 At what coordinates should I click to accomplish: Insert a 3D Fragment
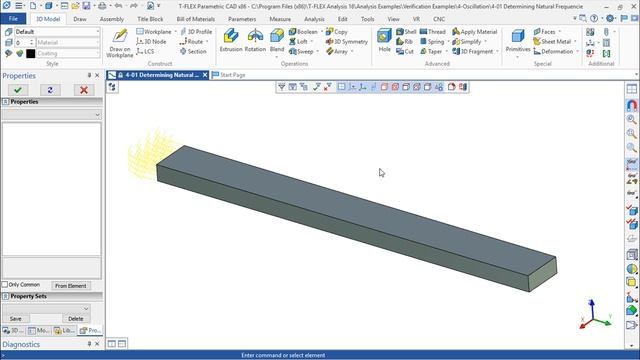coord(472,51)
